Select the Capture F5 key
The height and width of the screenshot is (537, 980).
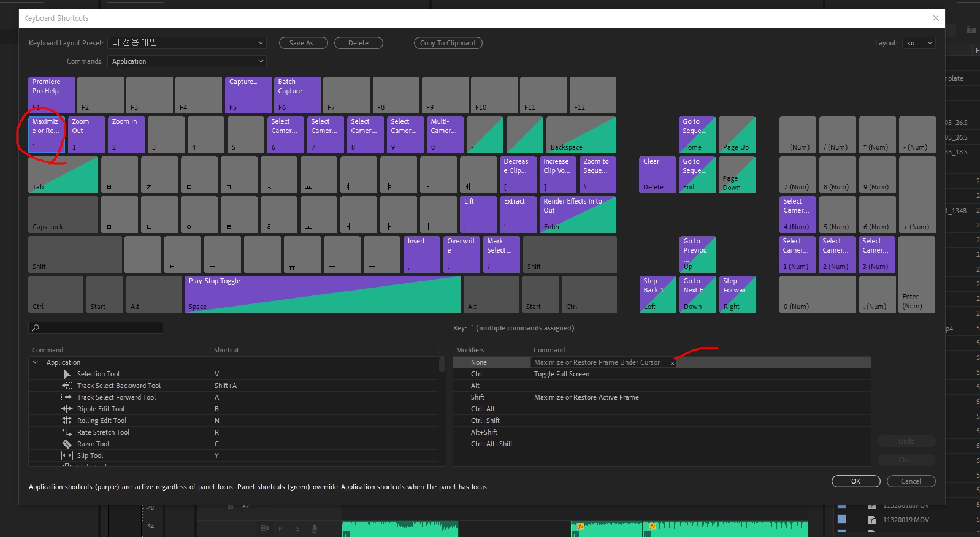(248, 94)
